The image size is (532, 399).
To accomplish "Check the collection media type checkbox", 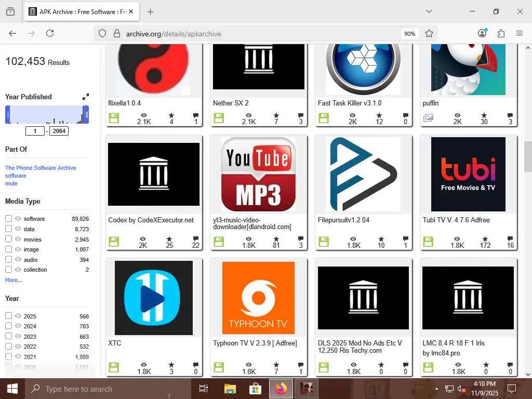I will tap(8, 270).
